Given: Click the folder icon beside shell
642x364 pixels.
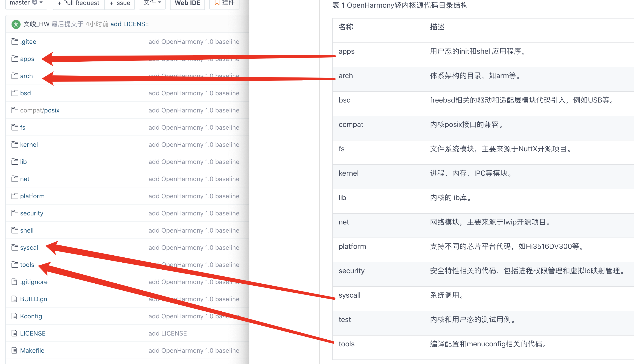Looking at the screenshot, I should click(15, 230).
